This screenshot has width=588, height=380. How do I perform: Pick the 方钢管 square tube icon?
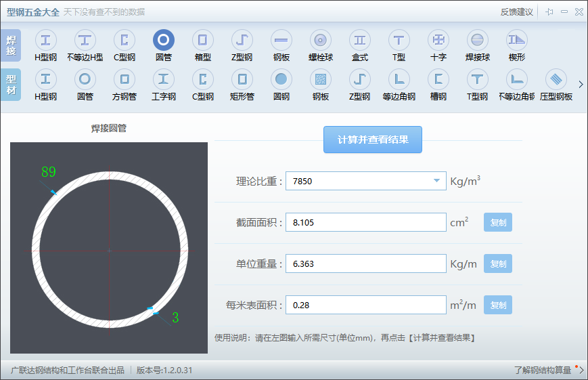click(124, 79)
